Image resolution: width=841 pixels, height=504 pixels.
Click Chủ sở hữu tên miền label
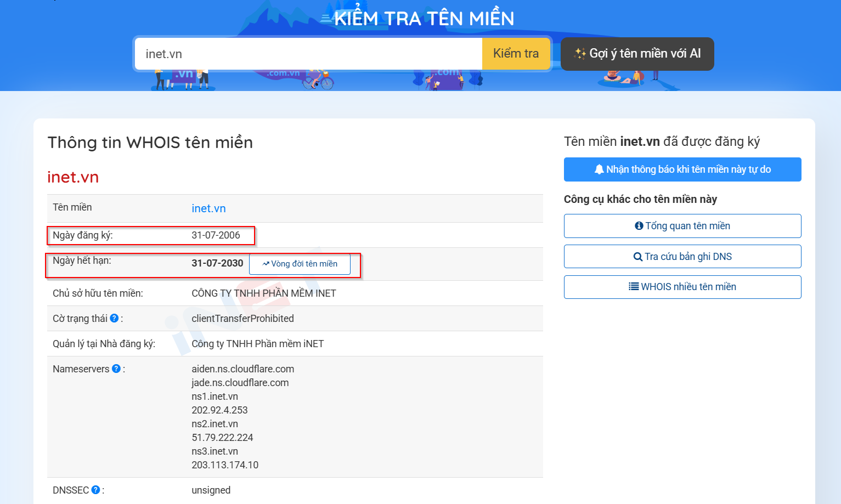tap(98, 293)
